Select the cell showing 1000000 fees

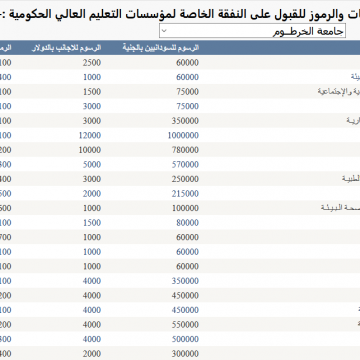click(183, 135)
